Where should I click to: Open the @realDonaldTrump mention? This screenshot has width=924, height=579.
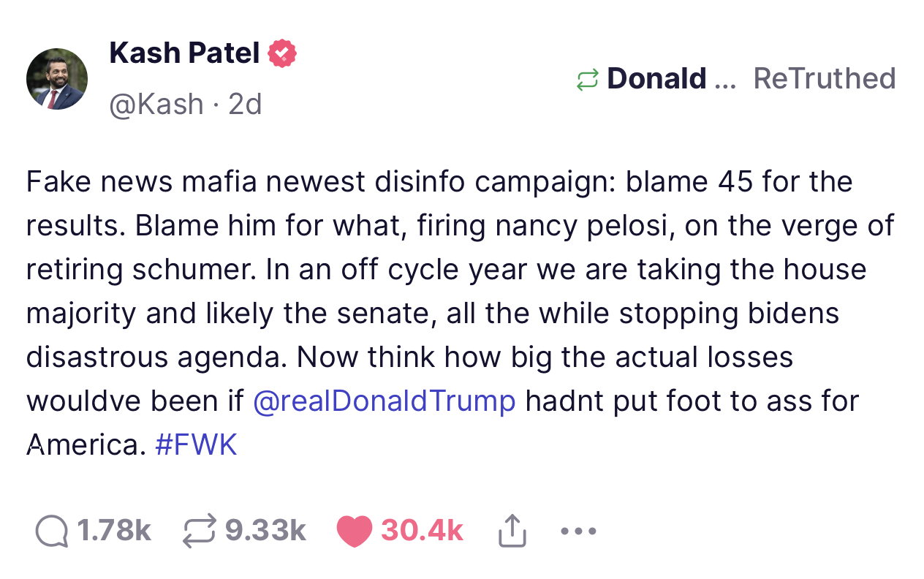pos(385,401)
